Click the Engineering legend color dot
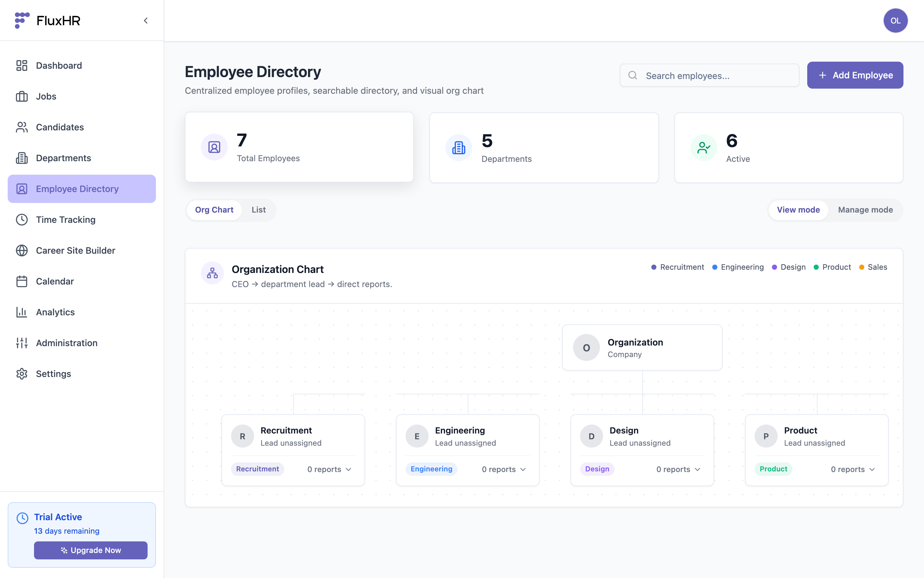 pos(715,267)
